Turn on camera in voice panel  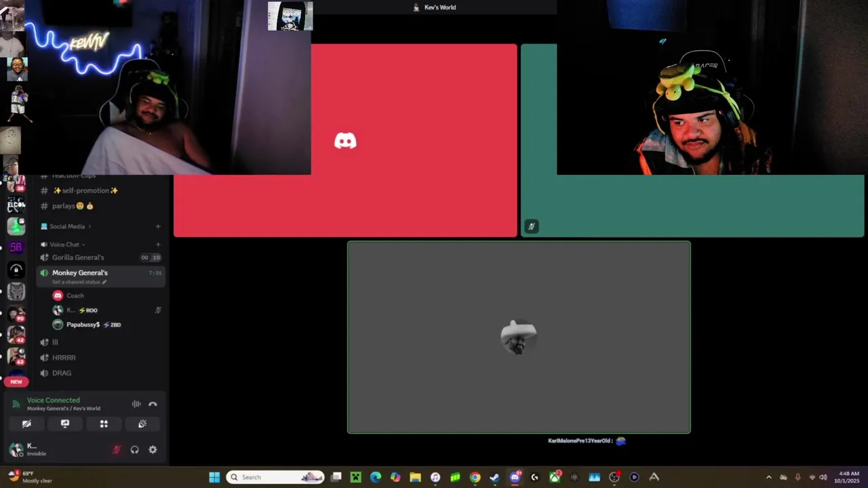[26, 424]
